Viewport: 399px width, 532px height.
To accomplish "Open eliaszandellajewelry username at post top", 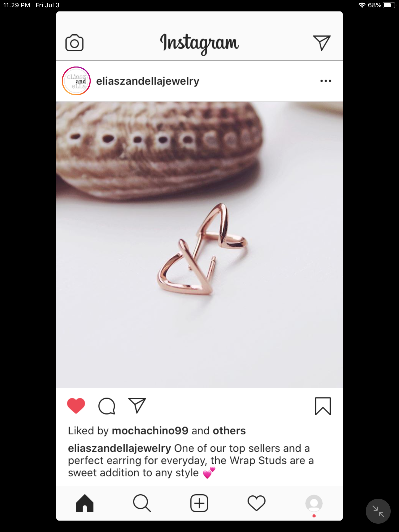I will [x=148, y=81].
